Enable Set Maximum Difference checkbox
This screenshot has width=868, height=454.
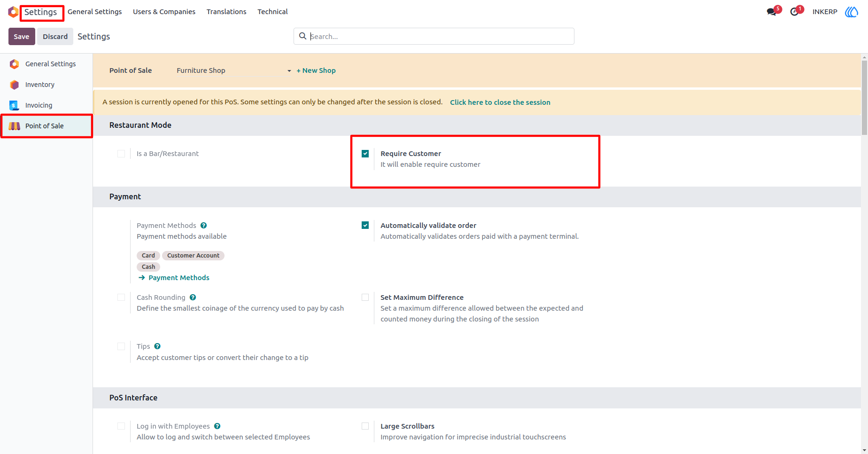pyautogui.click(x=365, y=297)
